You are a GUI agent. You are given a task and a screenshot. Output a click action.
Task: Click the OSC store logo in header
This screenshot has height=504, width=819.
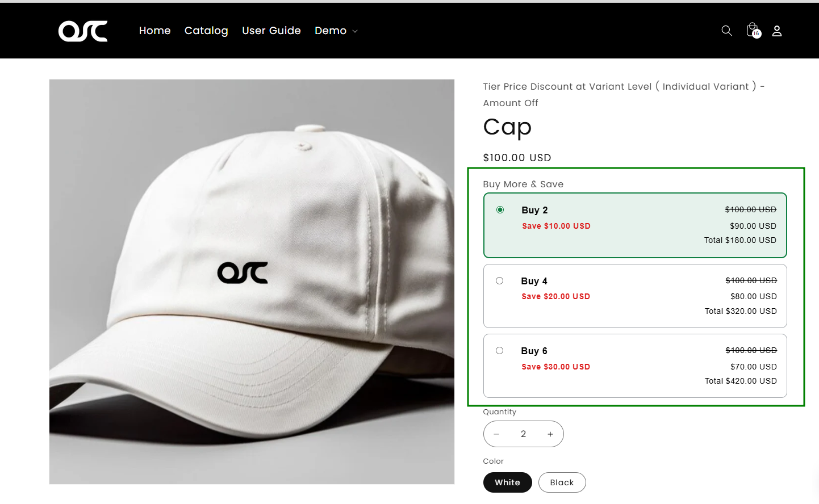pos(83,31)
